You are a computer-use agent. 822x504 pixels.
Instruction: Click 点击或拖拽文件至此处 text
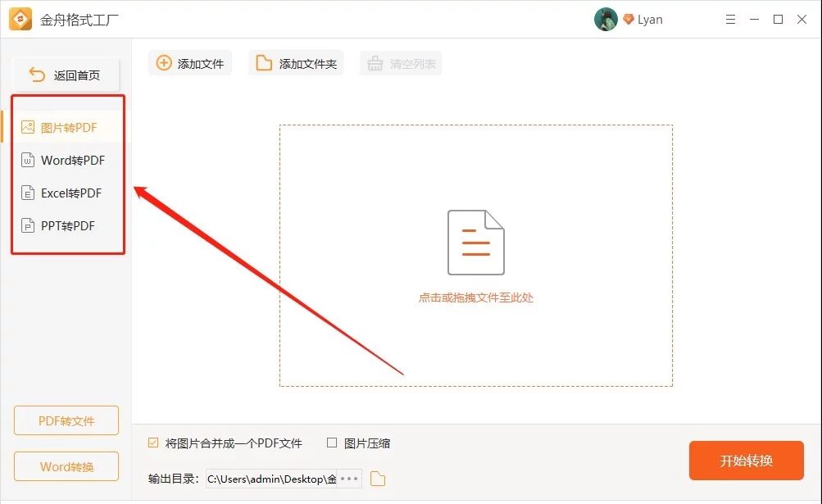point(476,297)
